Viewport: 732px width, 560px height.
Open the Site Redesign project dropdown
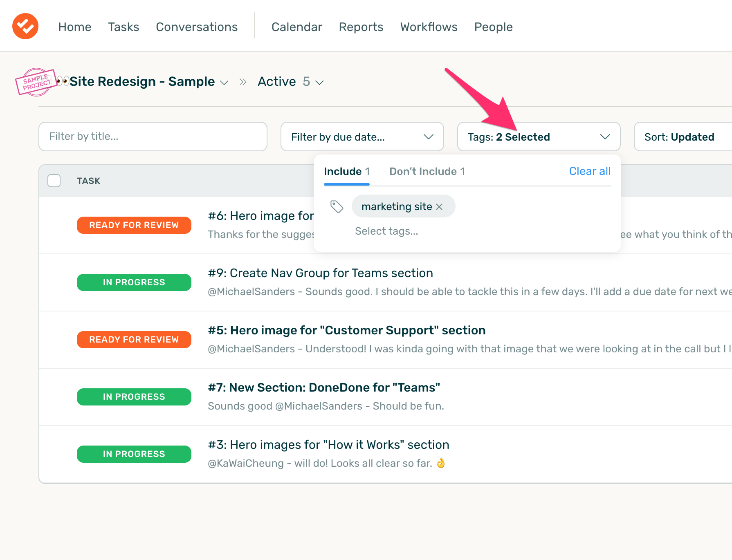tap(224, 82)
